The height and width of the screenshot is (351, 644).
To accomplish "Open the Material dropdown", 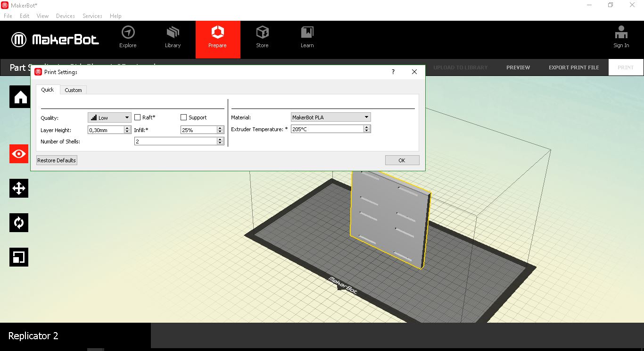I will [x=331, y=117].
